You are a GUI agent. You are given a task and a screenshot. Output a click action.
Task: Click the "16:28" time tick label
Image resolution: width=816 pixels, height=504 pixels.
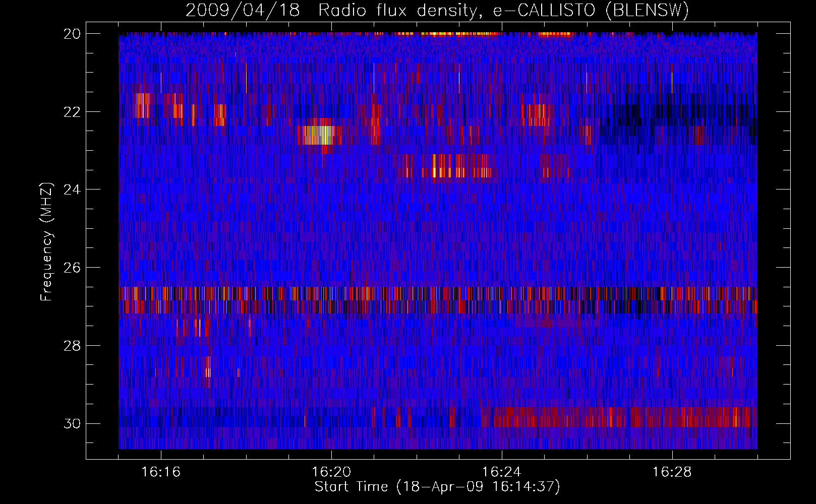672,472
